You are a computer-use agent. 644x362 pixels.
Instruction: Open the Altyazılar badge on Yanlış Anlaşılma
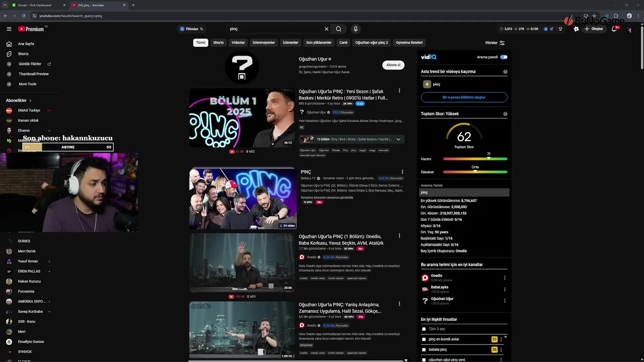tap(306, 345)
